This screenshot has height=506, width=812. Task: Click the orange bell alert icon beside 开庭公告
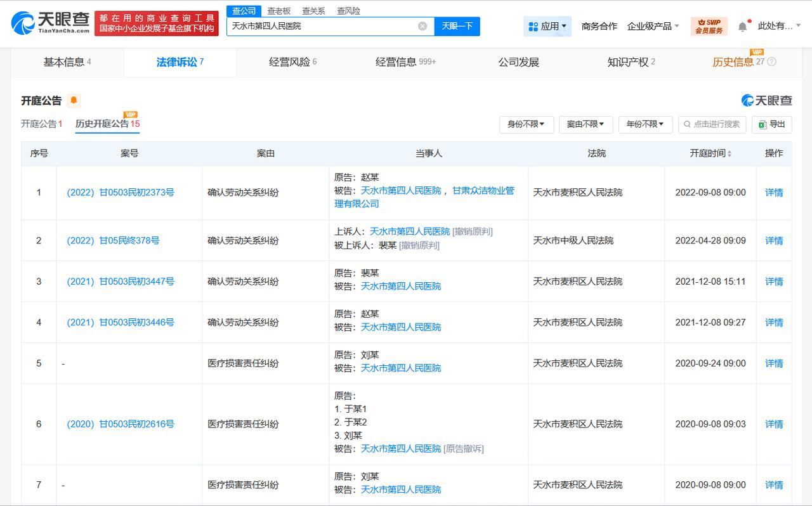click(x=74, y=101)
